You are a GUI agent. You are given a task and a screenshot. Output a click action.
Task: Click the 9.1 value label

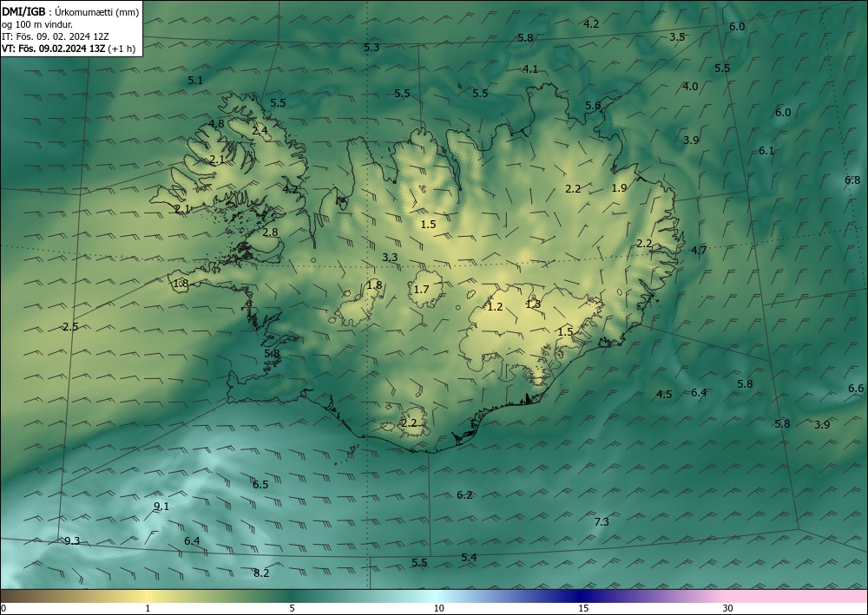click(x=161, y=506)
